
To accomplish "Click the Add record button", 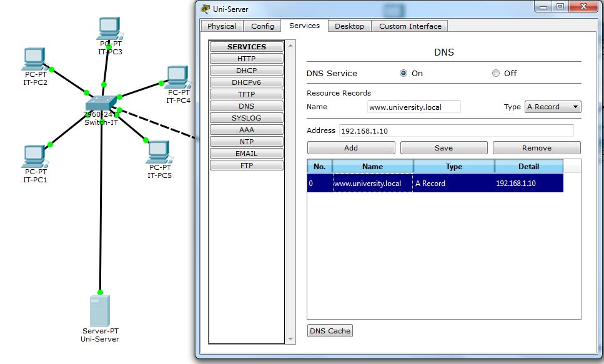I will pos(351,148).
